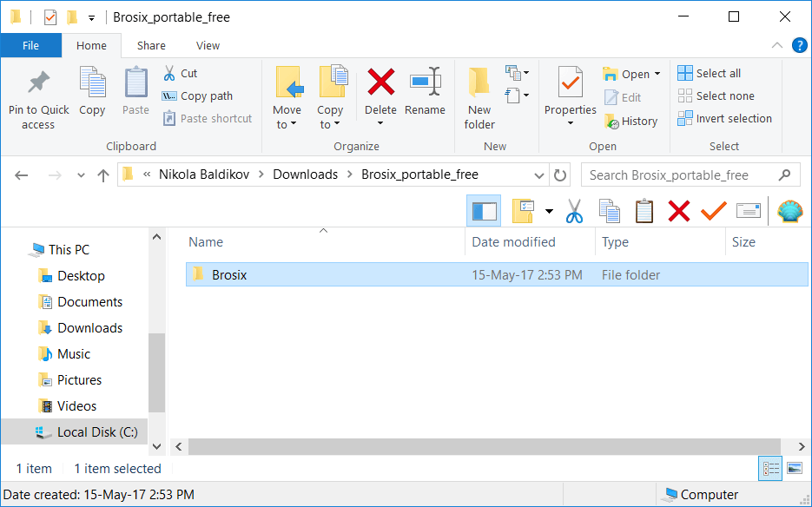This screenshot has height=507, width=812.
Task: Click Paste clipboard icon in lower toolbar
Action: coord(644,211)
